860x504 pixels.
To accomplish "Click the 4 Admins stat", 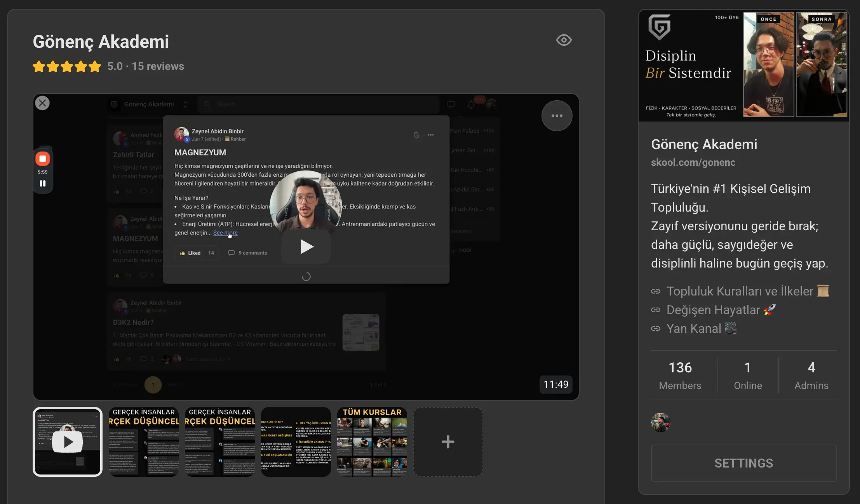I will tap(811, 375).
